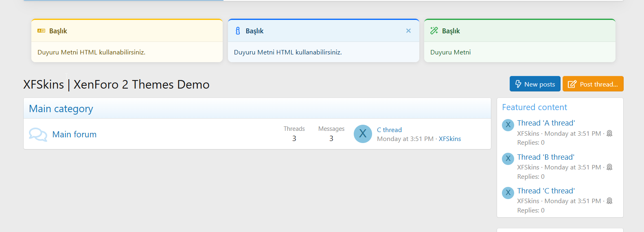Viewport: 644px width, 232px height.
Task: Click the avatar beside Thread 'C thread'
Action: pyautogui.click(x=508, y=193)
